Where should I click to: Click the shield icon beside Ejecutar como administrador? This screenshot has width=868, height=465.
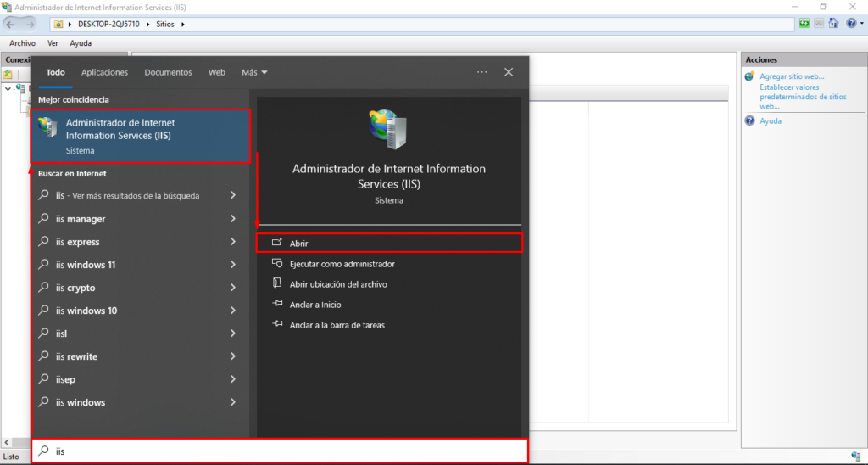pos(277,263)
